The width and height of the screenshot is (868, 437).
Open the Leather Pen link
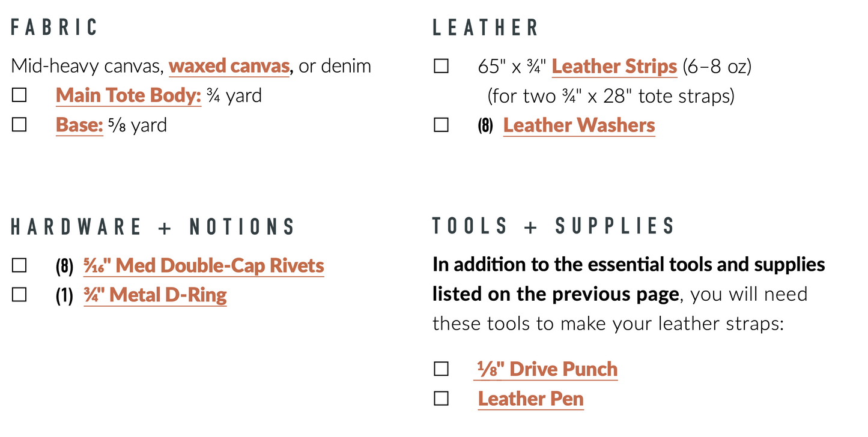coord(530,399)
